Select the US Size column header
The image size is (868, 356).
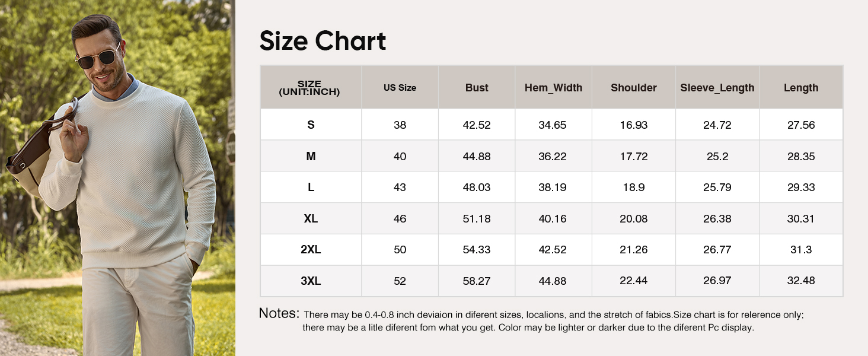(400, 88)
